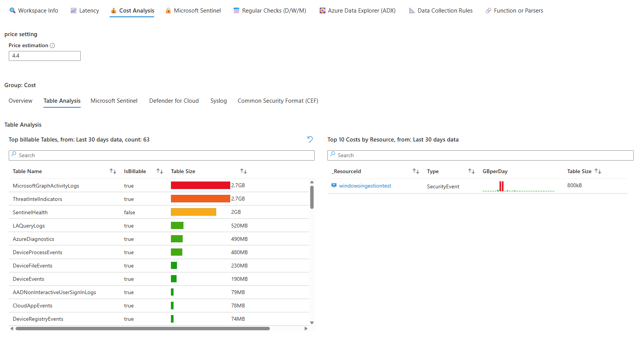Select the AADNonInteractiveUserSignInLogs row name

[54, 293]
